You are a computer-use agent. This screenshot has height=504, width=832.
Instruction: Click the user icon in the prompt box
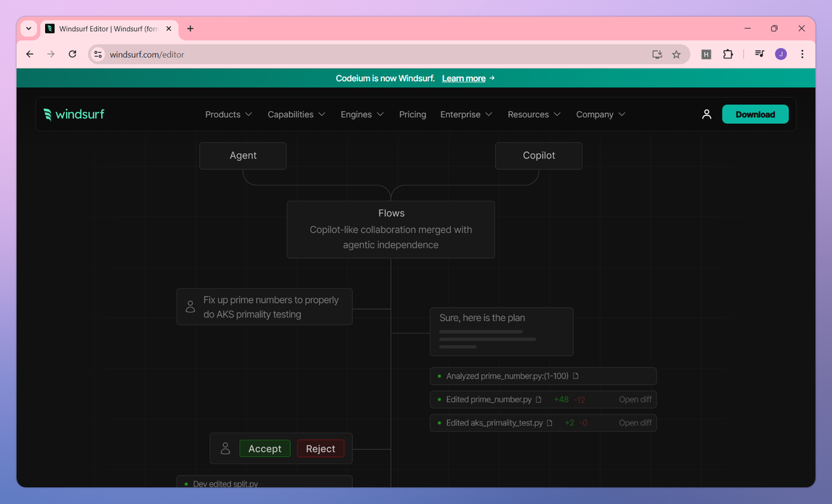click(x=191, y=306)
